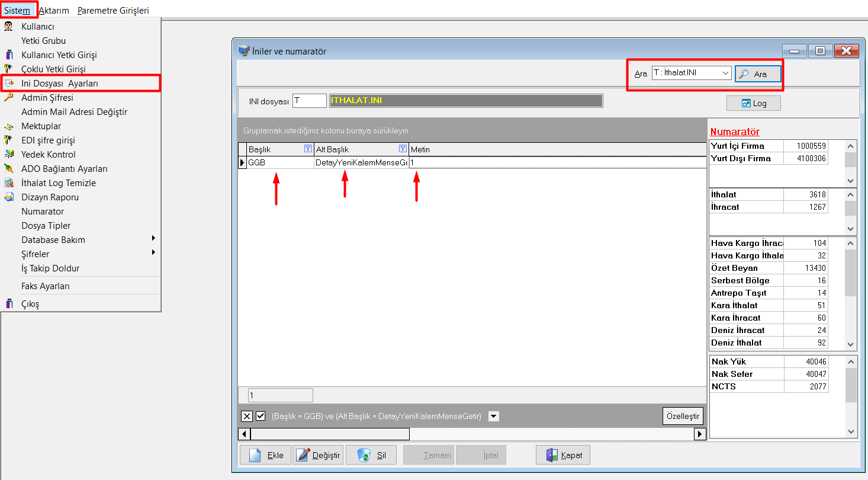The image size is (868, 480).
Task: Select the Mektuplar menu icon
Action: pos(9,127)
